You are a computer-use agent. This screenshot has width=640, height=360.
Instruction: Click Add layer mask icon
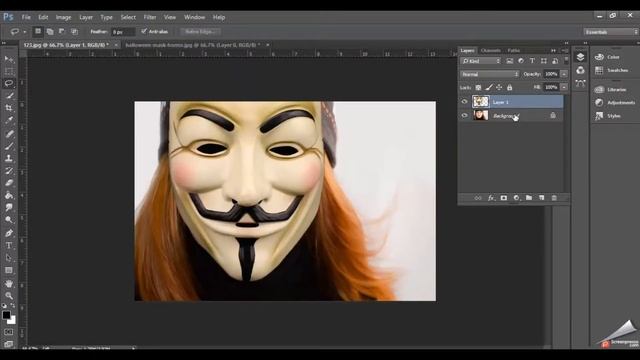pos(504,198)
